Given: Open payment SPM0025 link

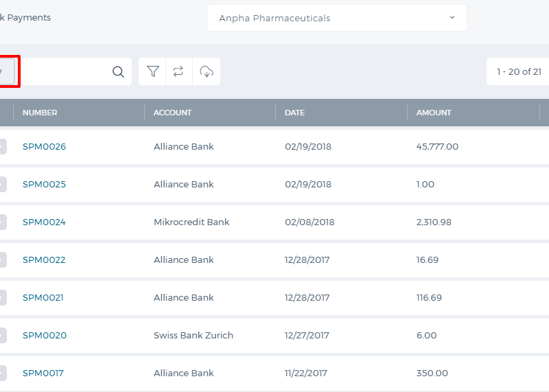Looking at the screenshot, I should 44,184.
